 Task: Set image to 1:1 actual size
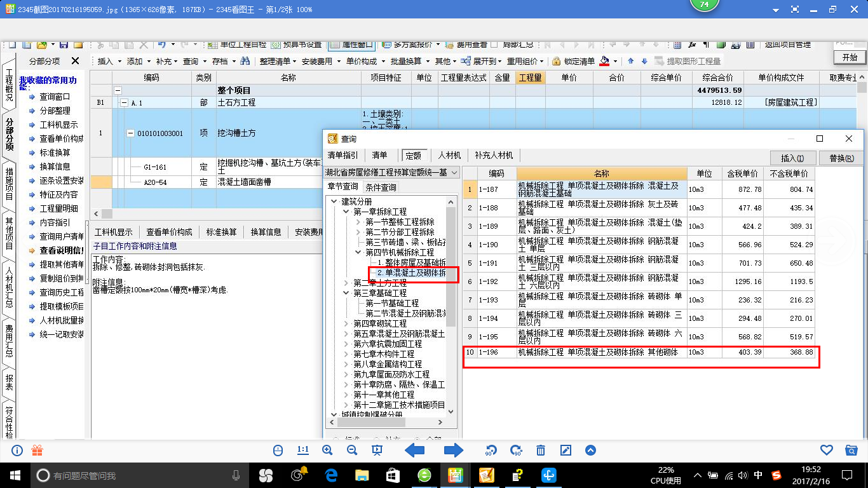pyautogui.click(x=302, y=451)
